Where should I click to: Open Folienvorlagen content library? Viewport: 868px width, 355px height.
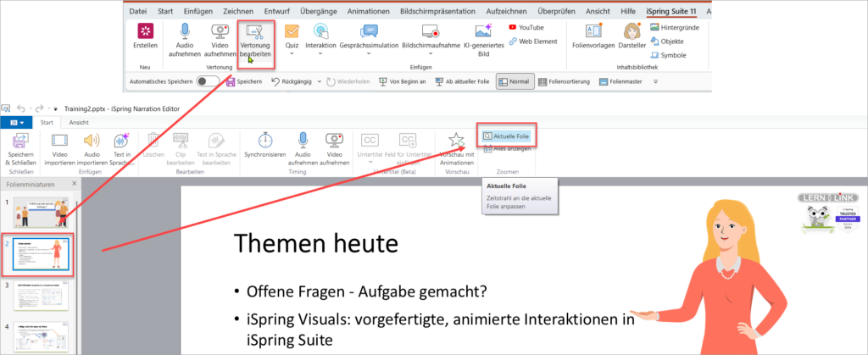(593, 36)
